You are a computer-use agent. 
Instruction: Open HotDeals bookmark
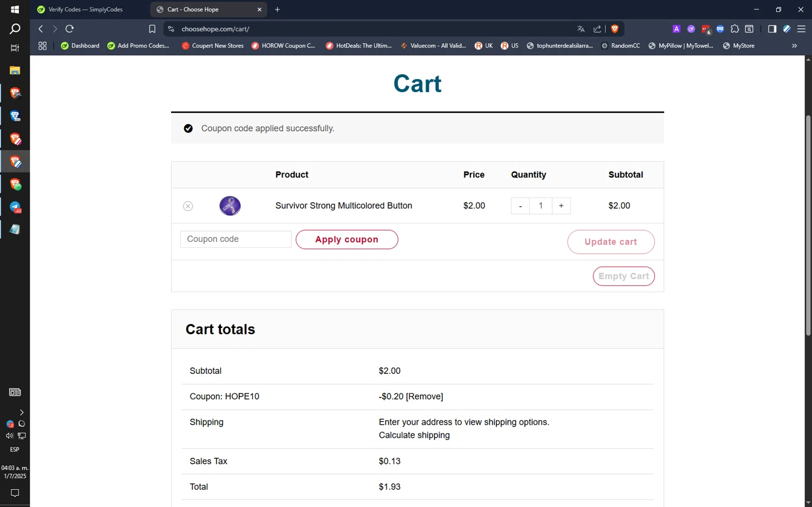358,46
